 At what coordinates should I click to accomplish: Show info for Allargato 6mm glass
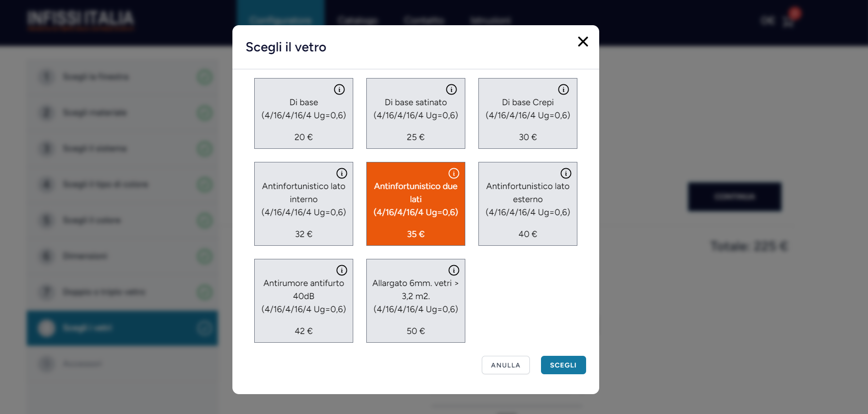click(454, 270)
